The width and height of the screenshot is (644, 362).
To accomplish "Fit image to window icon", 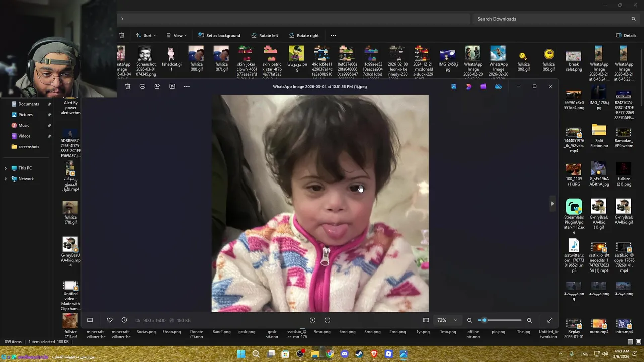I will click(426, 320).
